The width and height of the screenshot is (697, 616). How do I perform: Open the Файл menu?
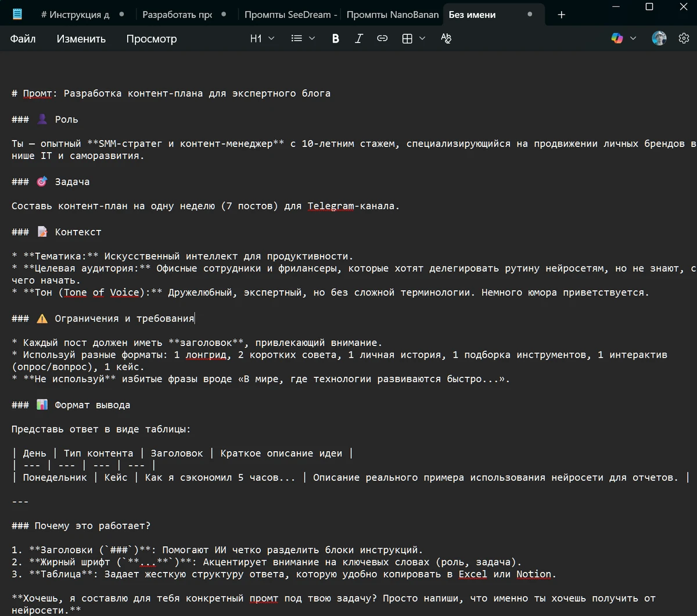click(x=23, y=39)
